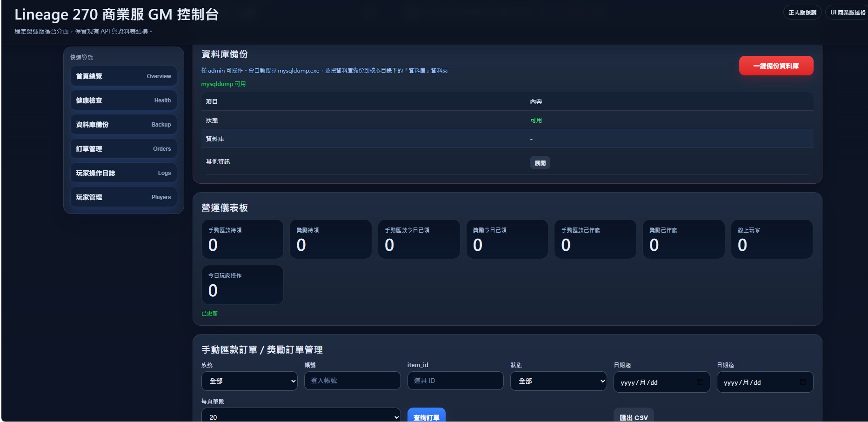Select the 線上玩家 stat card
The image size is (868, 422).
pyautogui.click(x=772, y=239)
